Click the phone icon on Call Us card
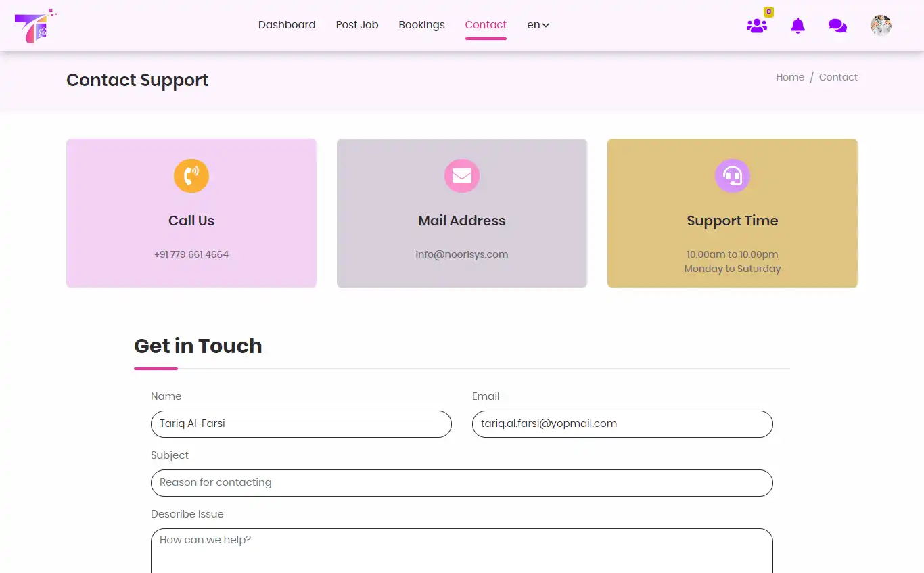This screenshot has width=924, height=573. click(191, 176)
